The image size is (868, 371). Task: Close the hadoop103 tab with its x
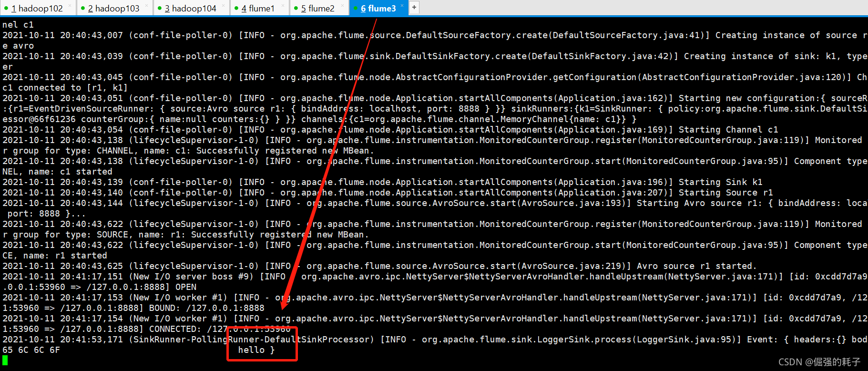coord(146,5)
